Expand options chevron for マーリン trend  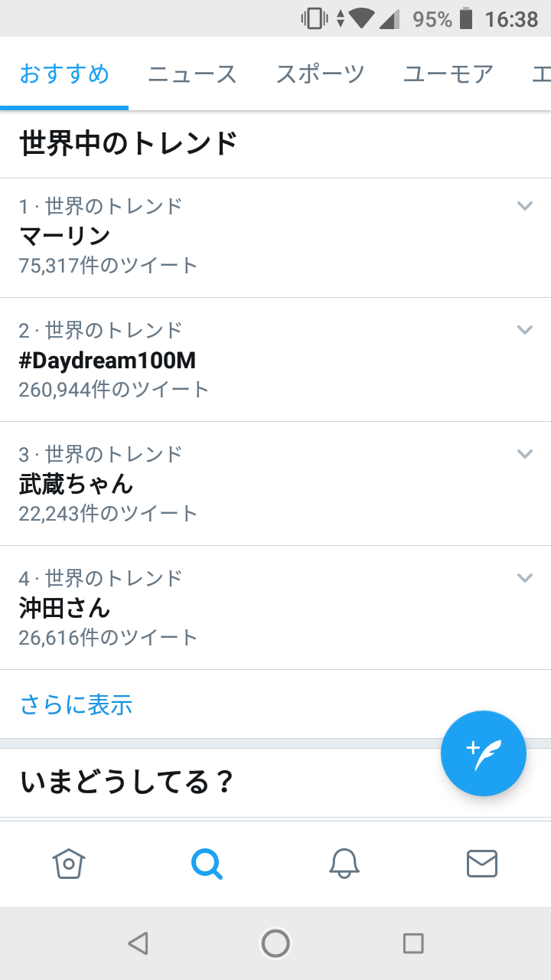point(524,205)
